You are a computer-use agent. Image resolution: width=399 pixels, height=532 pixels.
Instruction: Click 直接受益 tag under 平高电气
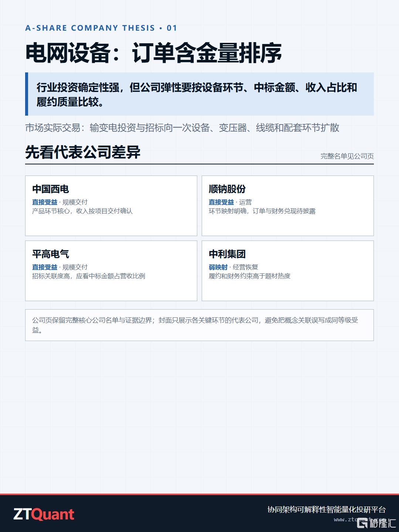[x=45, y=267]
